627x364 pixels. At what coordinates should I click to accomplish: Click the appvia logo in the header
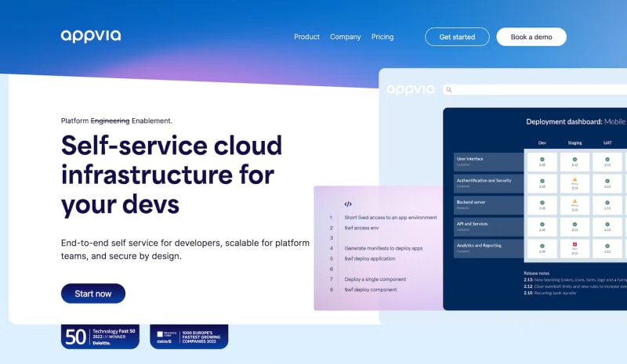tap(91, 36)
